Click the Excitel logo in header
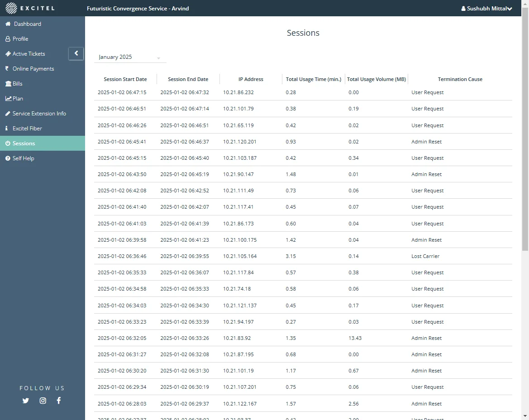The height and width of the screenshot is (420, 529). pos(30,8)
